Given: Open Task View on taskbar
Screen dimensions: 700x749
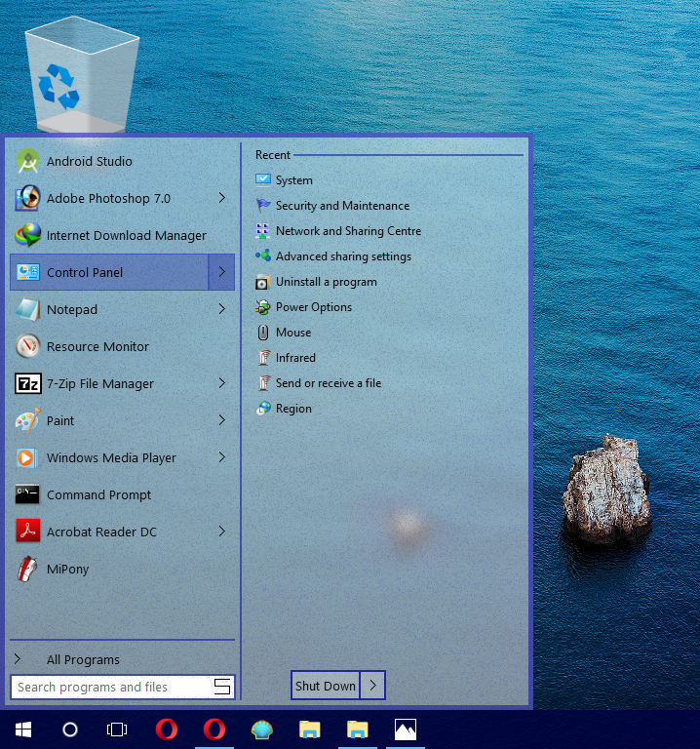Looking at the screenshot, I should pyautogui.click(x=117, y=729).
